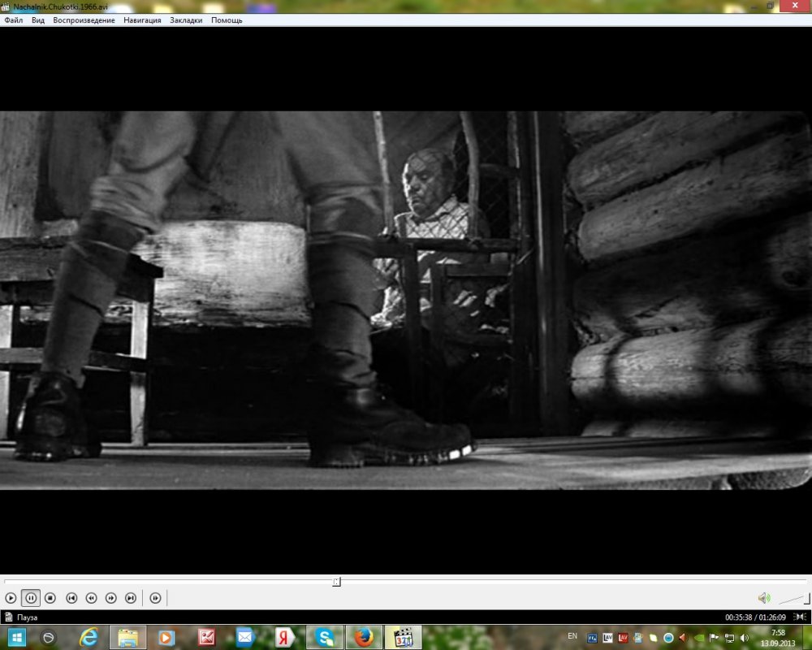Image resolution: width=812 pixels, height=650 pixels.
Task: Open the white LAV filter tray icon
Action: pos(607,638)
